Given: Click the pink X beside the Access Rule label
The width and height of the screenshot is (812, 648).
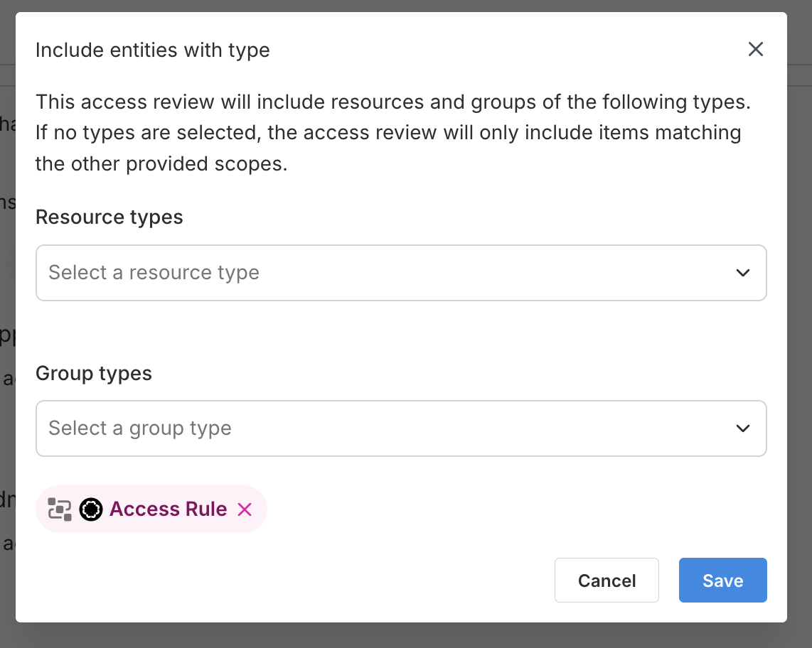Looking at the screenshot, I should pyautogui.click(x=245, y=509).
